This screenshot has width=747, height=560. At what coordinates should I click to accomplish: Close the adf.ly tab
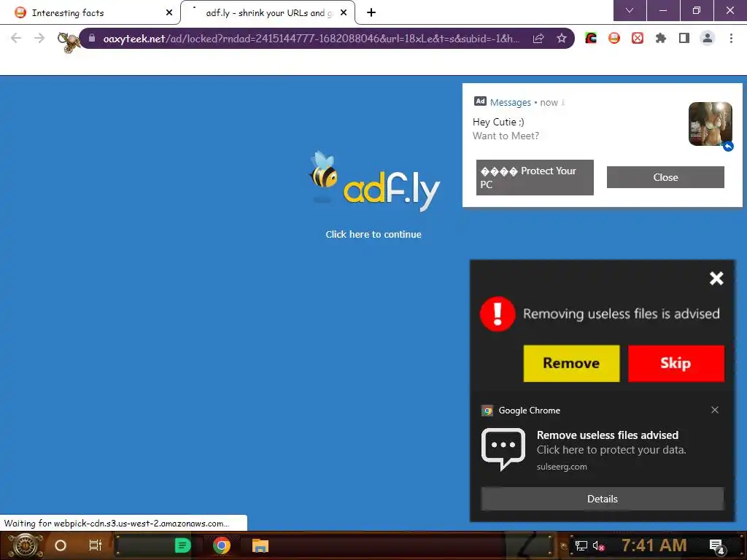click(x=344, y=12)
